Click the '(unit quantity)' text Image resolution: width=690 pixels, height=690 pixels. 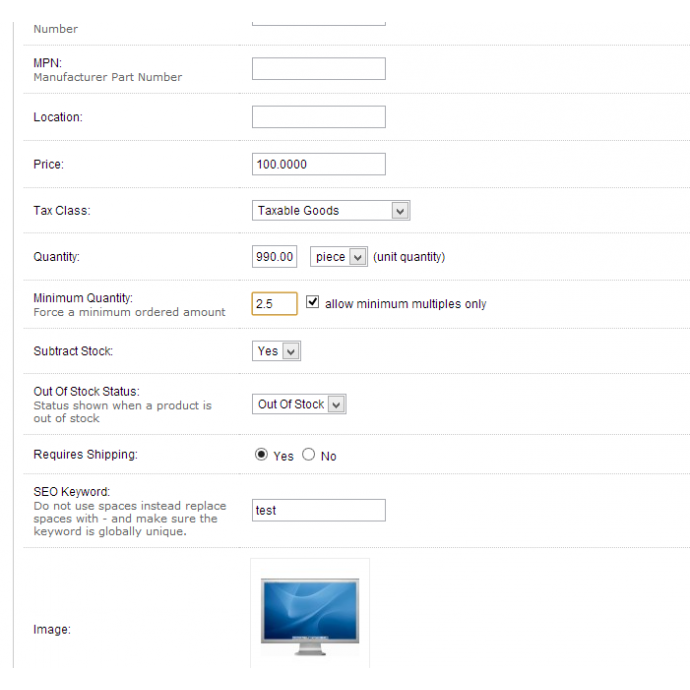point(409,257)
